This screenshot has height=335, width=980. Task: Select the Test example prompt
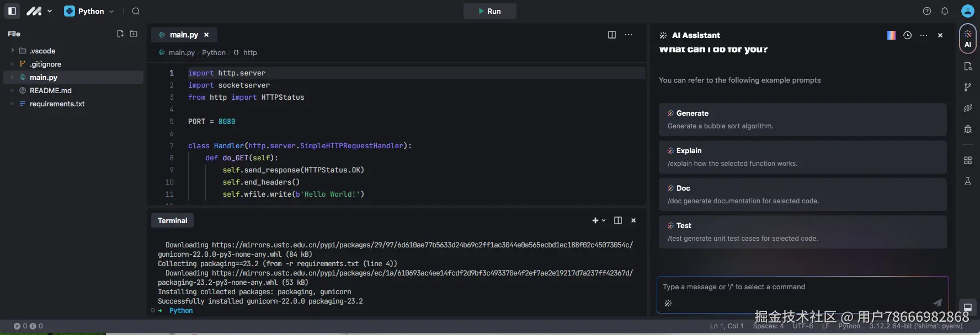[x=802, y=232]
